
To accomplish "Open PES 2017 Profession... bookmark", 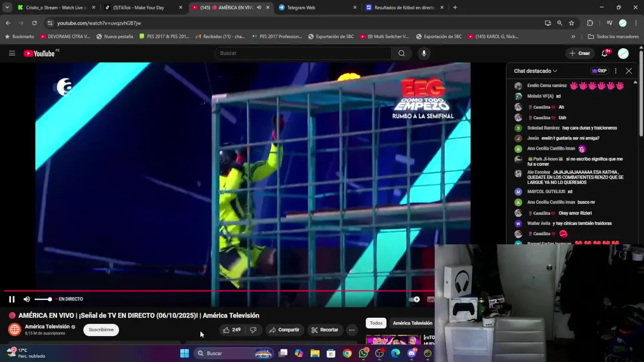I will point(277,36).
